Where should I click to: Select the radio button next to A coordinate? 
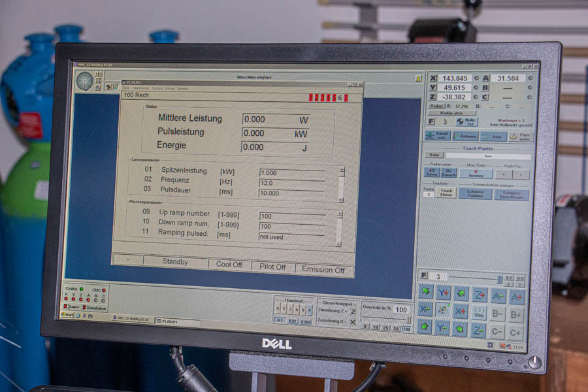[x=529, y=78]
